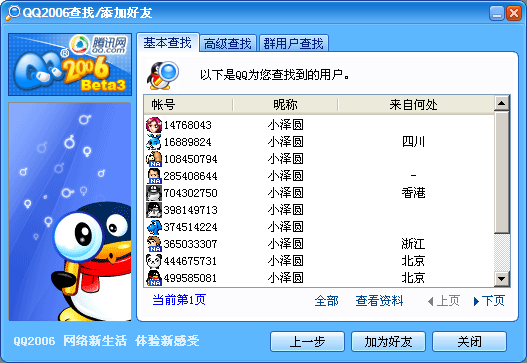Select account number 704302750
The image size is (527, 363).
tap(191, 193)
